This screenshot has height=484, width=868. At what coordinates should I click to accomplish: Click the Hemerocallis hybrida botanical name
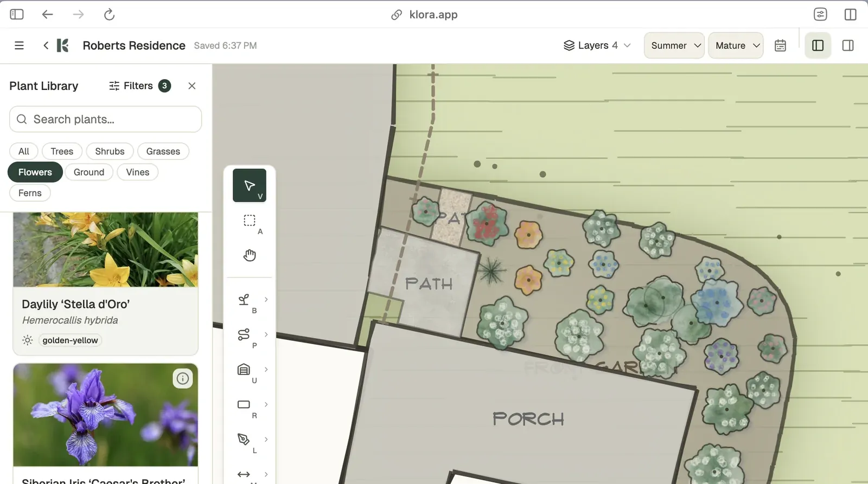pyautogui.click(x=70, y=320)
